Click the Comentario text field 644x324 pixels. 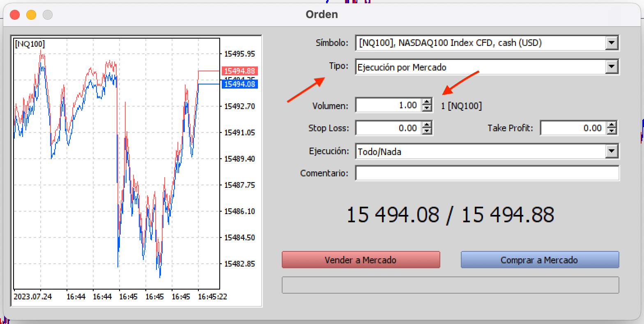pyautogui.click(x=487, y=173)
